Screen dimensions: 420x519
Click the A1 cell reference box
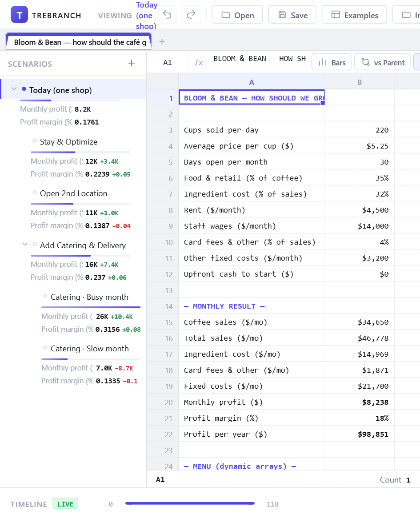pyautogui.click(x=168, y=63)
